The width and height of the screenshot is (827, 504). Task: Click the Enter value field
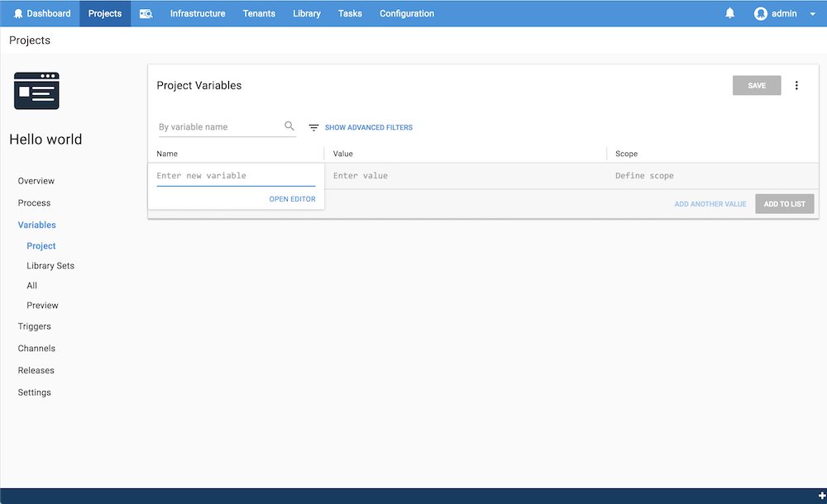(x=465, y=176)
